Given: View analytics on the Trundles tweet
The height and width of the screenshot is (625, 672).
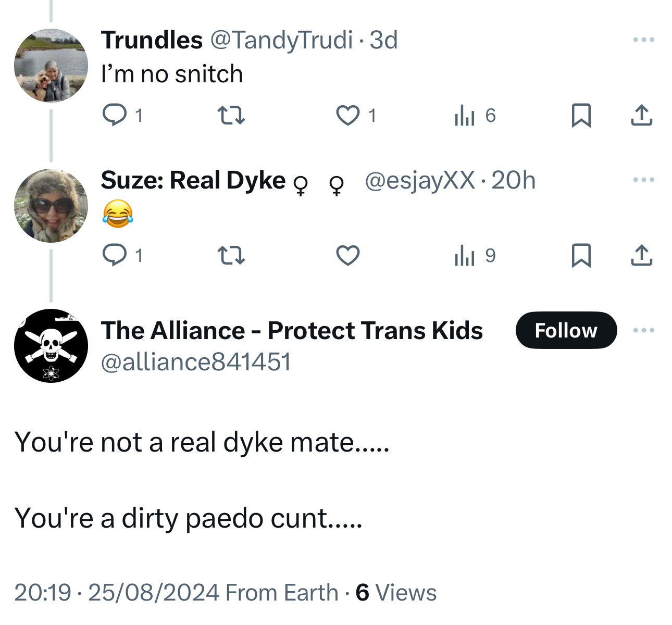Looking at the screenshot, I should tap(465, 115).
